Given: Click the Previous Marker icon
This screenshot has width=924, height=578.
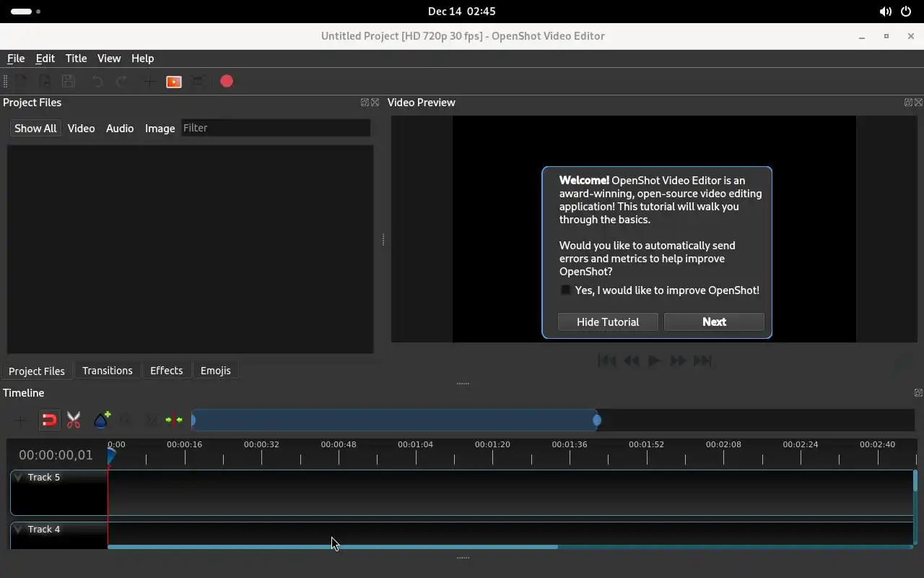Looking at the screenshot, I should (x=126, y=420).
